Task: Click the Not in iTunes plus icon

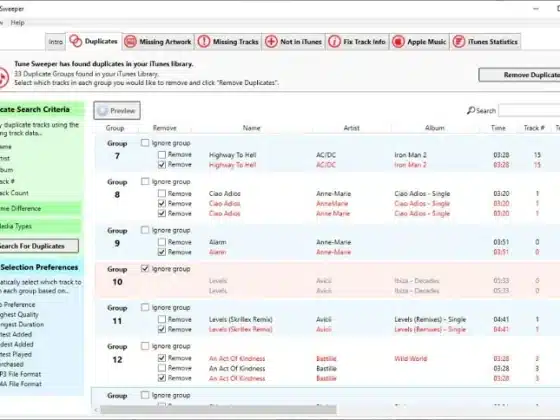Action: pyautogui.click(x=271, y=41)
